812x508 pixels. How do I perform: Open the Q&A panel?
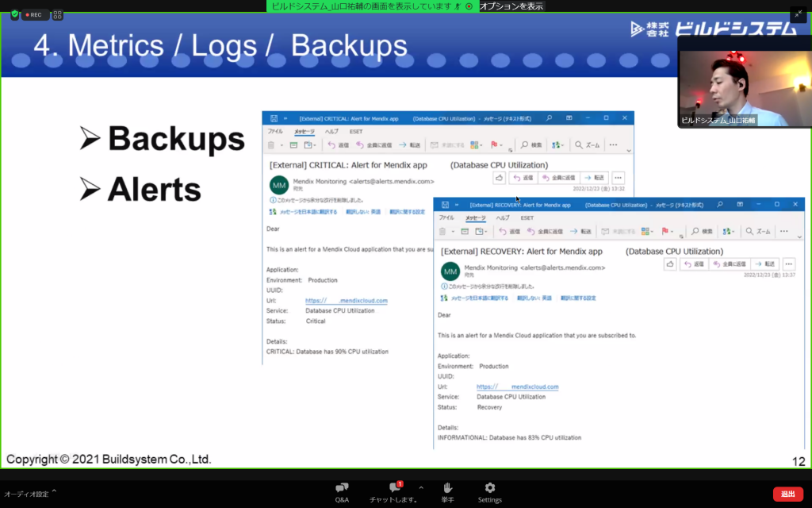click(x=342, y=491)
